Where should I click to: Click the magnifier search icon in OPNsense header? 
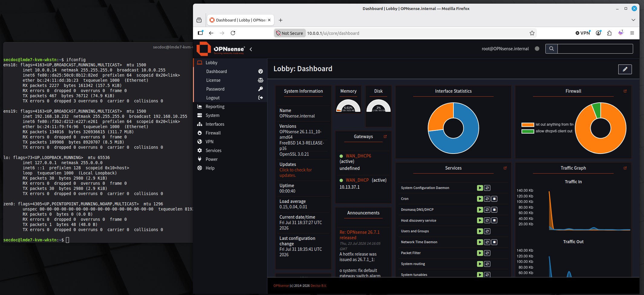pyautogui.click(x=551, y=49)
